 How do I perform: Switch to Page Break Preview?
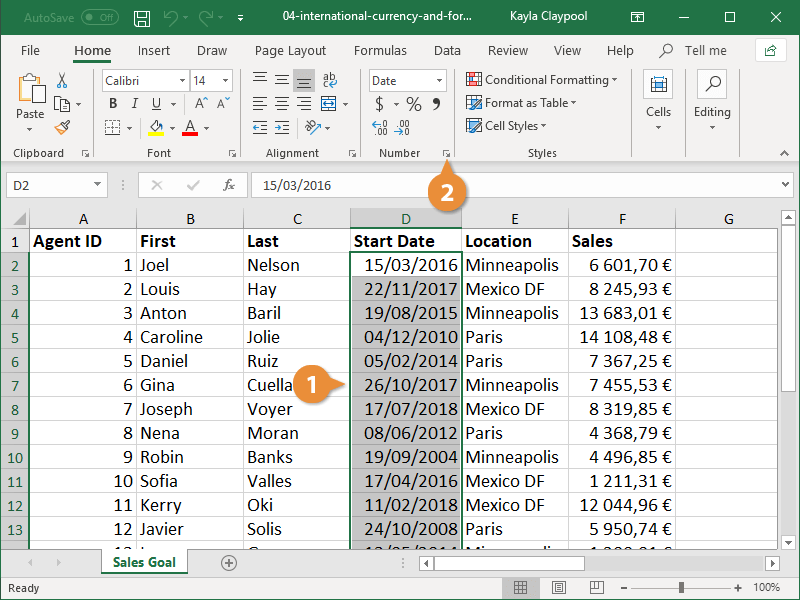(596, 588)
